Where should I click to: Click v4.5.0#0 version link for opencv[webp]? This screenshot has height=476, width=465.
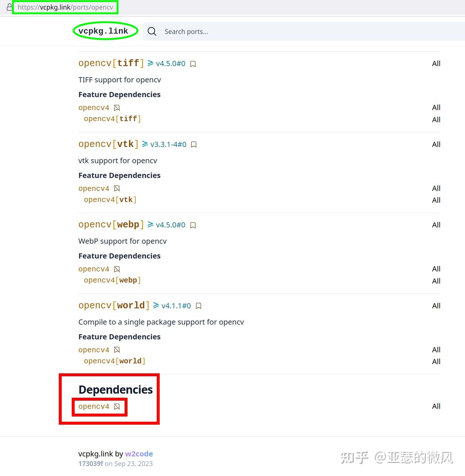pos(171,225)
